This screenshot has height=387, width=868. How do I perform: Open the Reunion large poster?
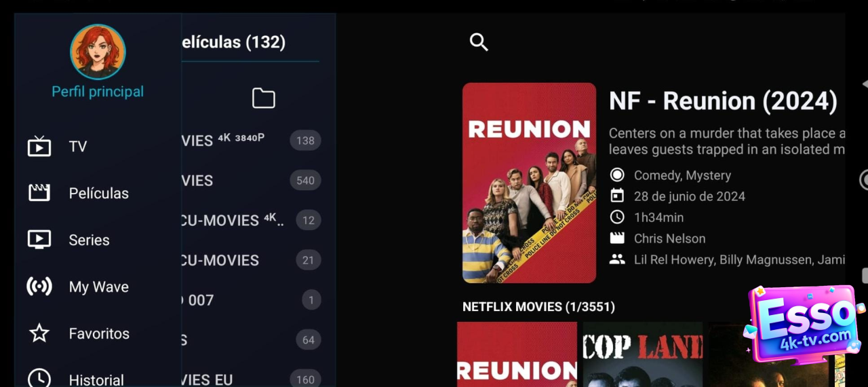click(529, 183)
